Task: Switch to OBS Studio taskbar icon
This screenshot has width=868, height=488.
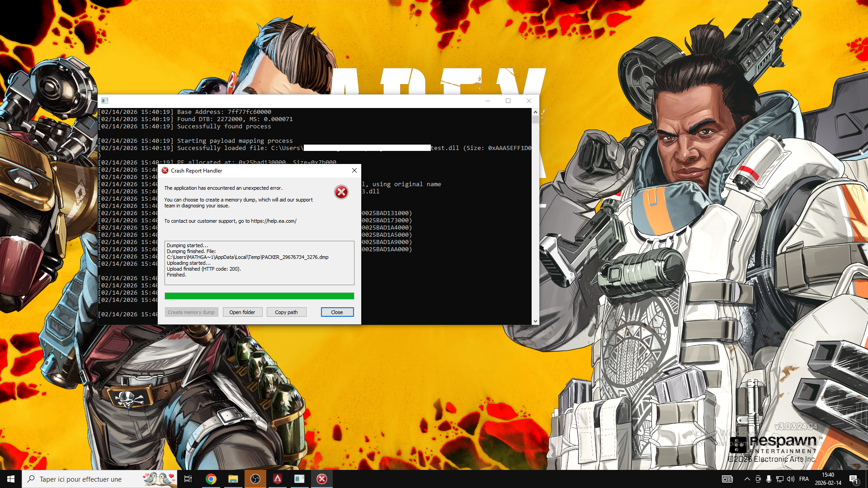Action: point(255,479)
